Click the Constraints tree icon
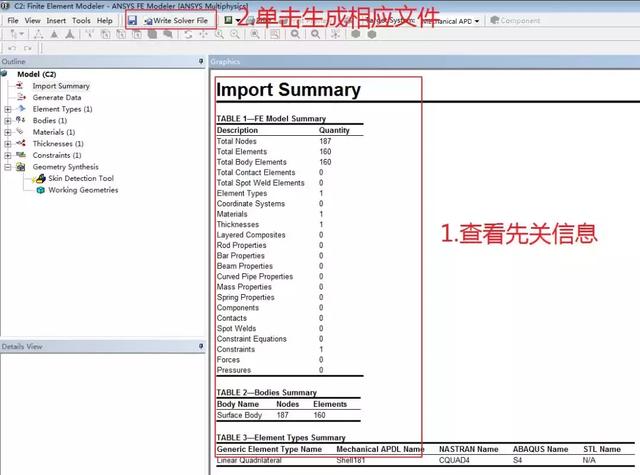 click(x=21, y=155)
